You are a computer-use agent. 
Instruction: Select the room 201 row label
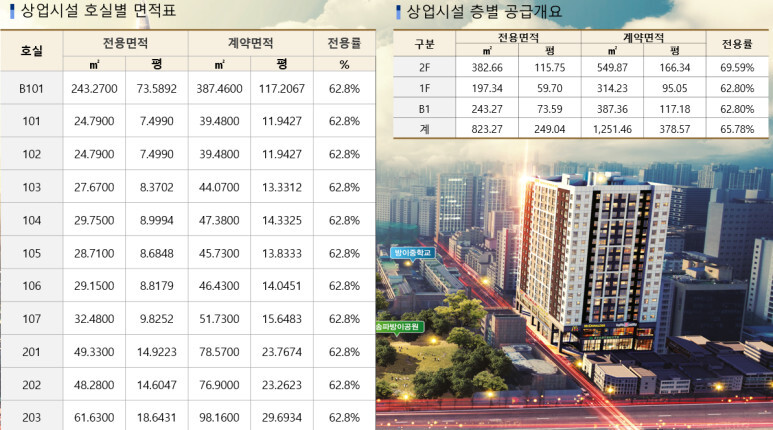(x=32, y=352)
